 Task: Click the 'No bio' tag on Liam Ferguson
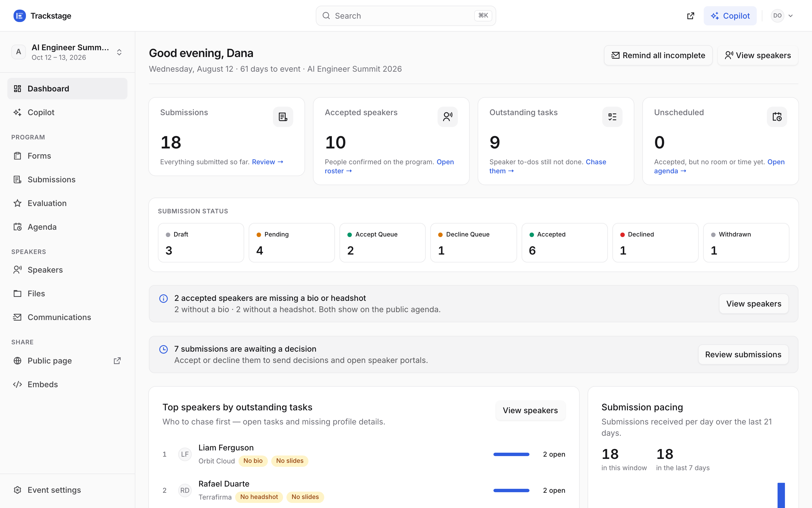[253, 461]
